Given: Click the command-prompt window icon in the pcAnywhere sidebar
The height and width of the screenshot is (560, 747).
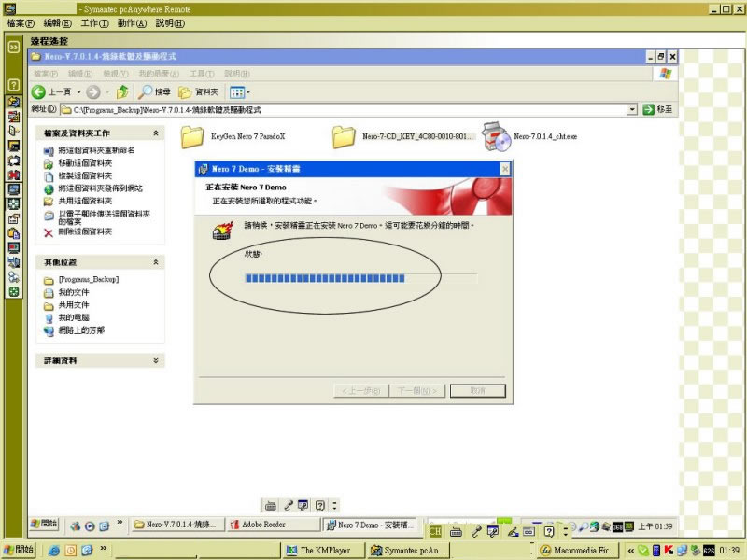Looking at the screenshot, I should coord(14,146).
